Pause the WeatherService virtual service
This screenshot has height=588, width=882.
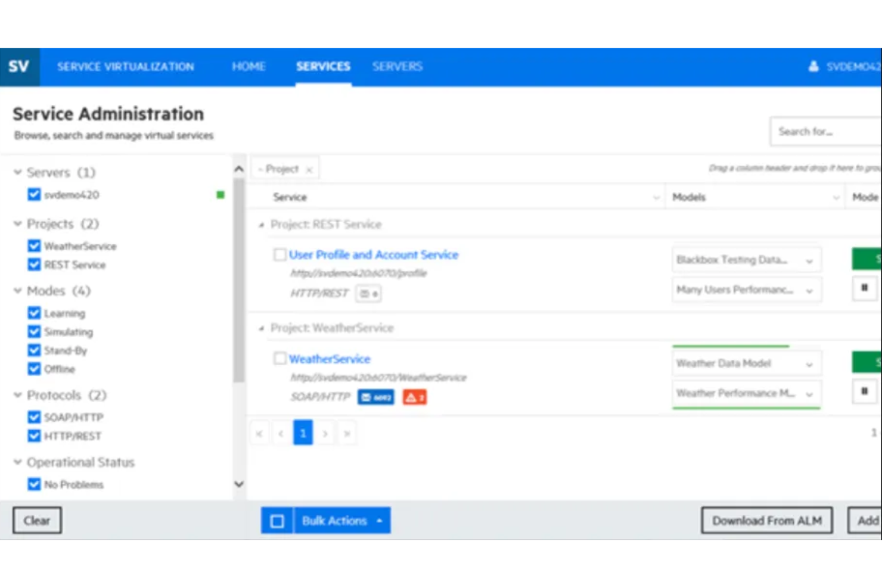click(x=864, y=391)
